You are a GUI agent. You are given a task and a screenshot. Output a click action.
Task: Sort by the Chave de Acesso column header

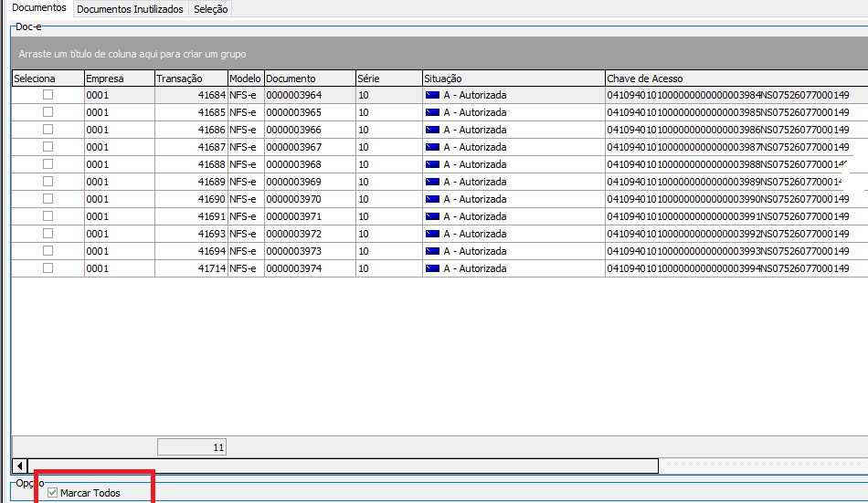click(736, 78)
